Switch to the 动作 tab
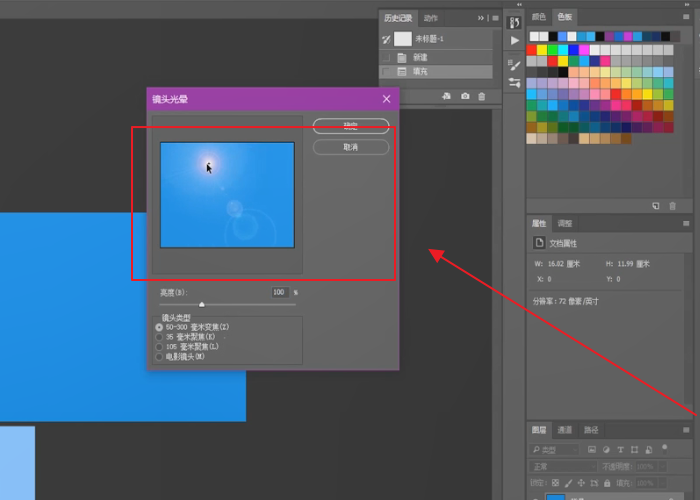Image resolution: width=700 pixels, height=500 pixels. tap(430, 18)
